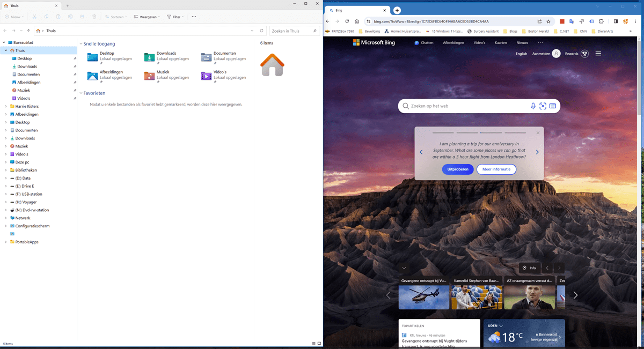The height and width of the screenshot is (349, 644).
Task: Open the Filter dropdown in Explorer
Action: (x=175, y=17)
